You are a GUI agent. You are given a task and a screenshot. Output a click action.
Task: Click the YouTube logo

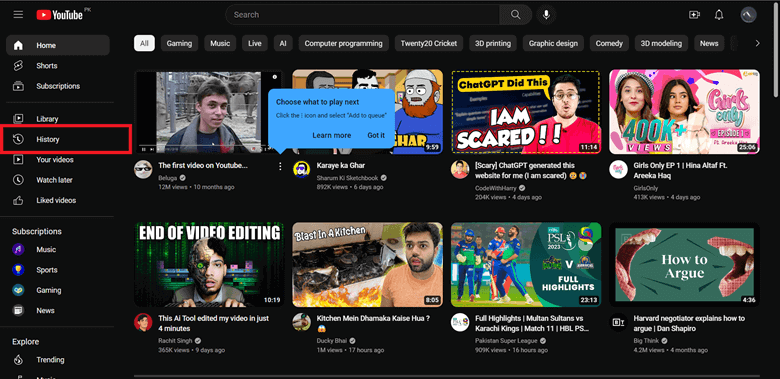click(x=60, y=15)
